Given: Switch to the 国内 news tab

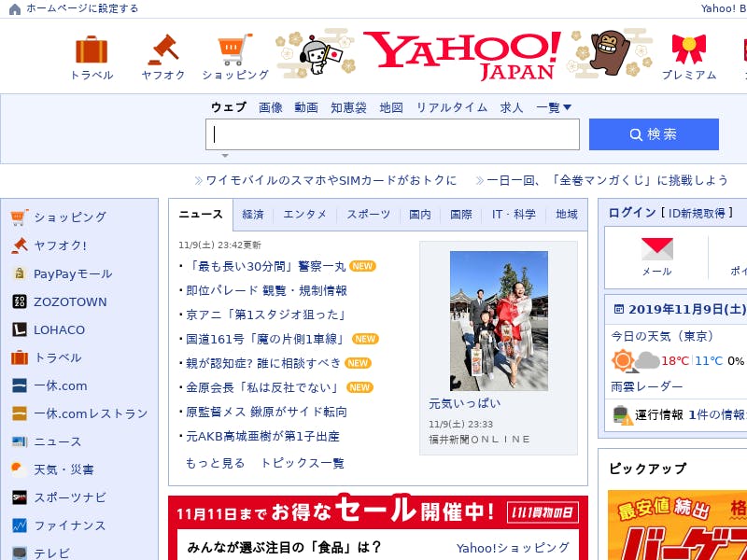Looking at the screenshot, I should click(420, 215).
